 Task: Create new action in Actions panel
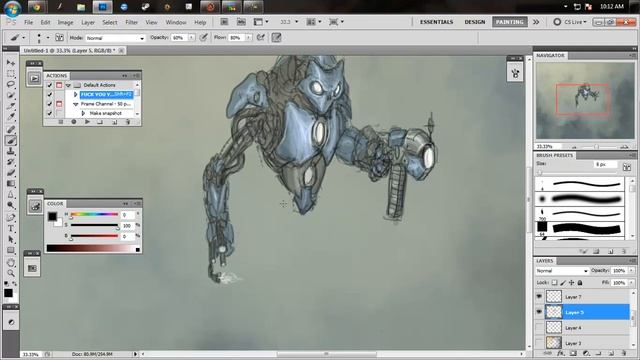tap(114, 122)
